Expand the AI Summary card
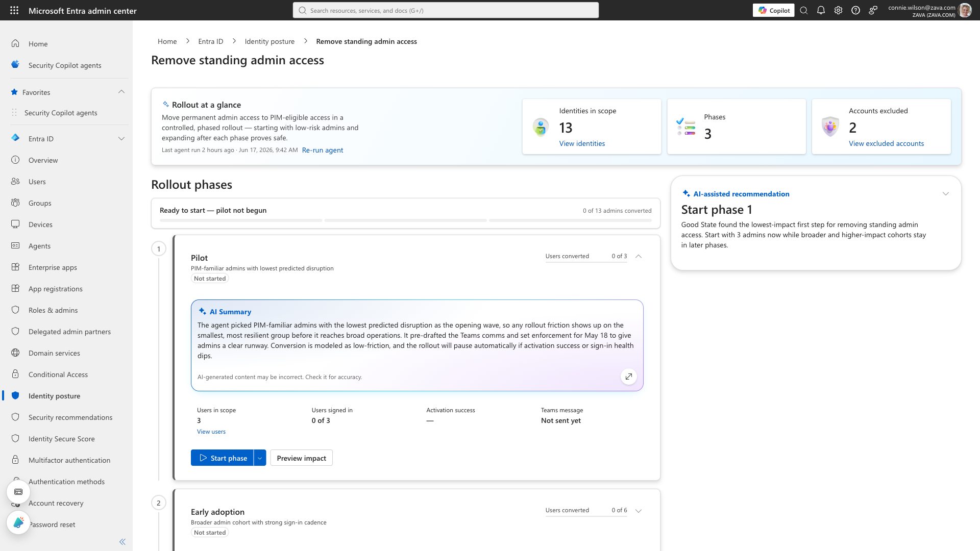 (x=628, y=377)
